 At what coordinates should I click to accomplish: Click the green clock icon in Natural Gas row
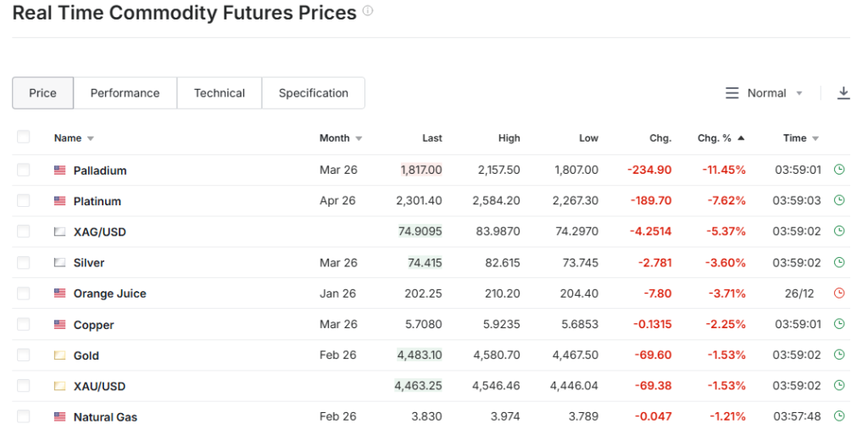click(839, 416)
